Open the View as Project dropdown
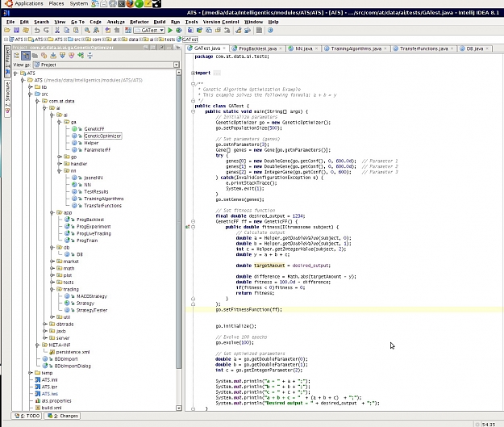Image resolution: width=504 pixels, height=427 pixels. (x=176, y=65)
